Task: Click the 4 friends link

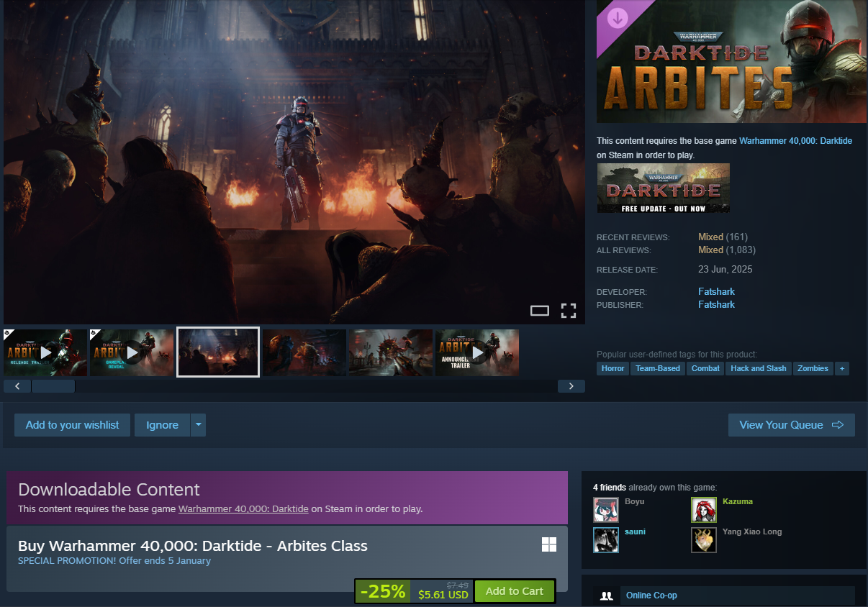Action: tap(610, 487)
